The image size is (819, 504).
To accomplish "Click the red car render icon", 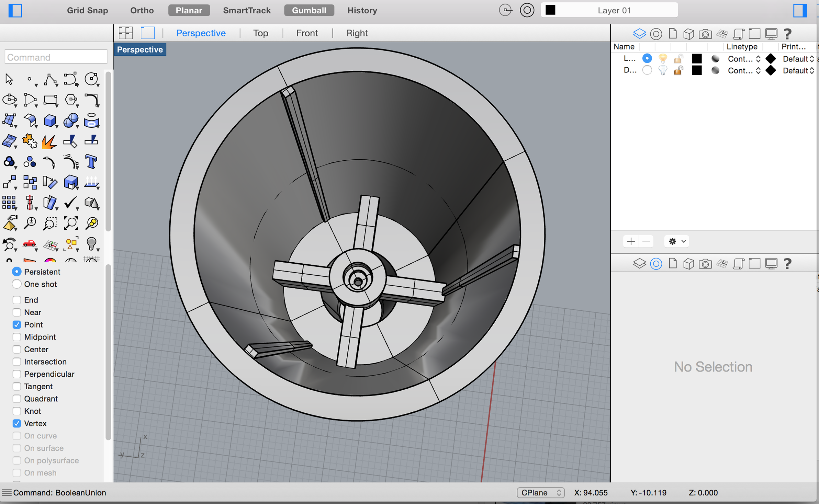I will [30, 244].
